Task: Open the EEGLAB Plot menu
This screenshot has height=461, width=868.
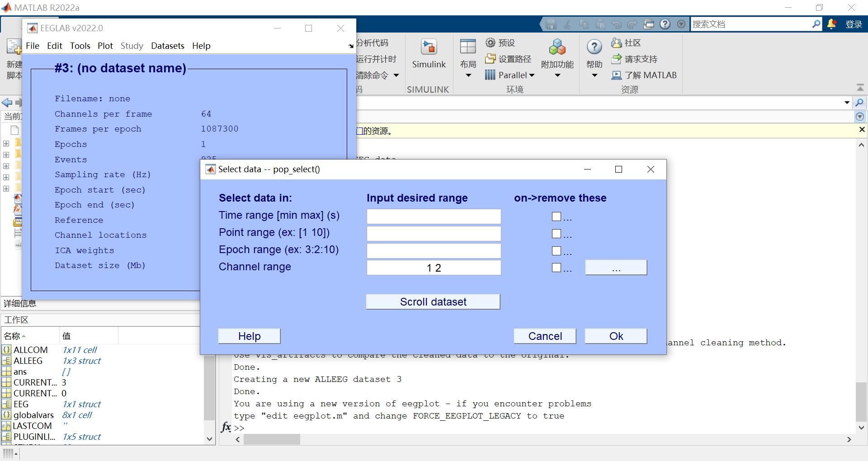Action: [x=105, y=46]
